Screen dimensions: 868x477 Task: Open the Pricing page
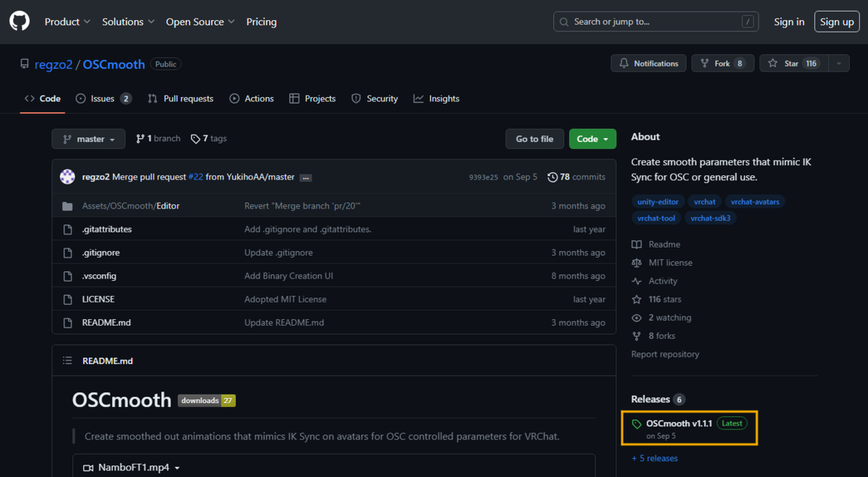click(261, 22)
